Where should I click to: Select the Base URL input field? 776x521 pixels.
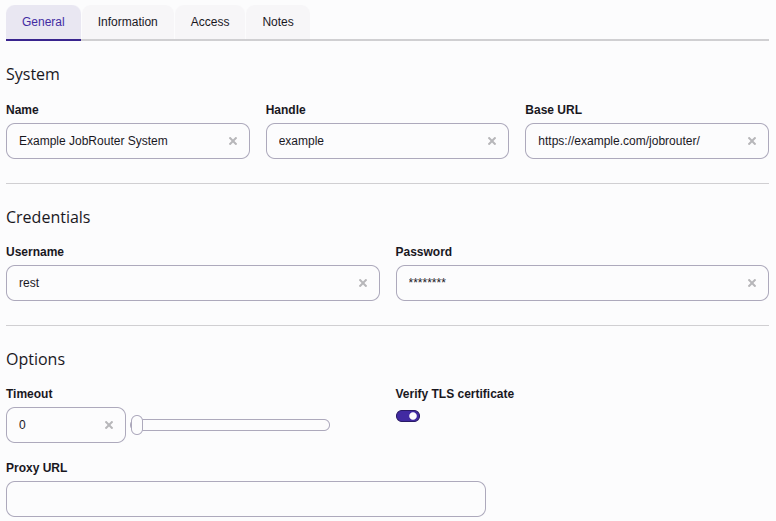[x=635, y=141]
